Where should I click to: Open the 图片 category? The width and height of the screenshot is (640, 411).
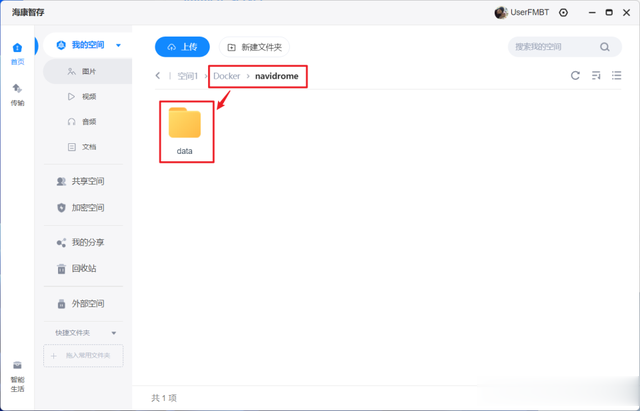[87, 71]
